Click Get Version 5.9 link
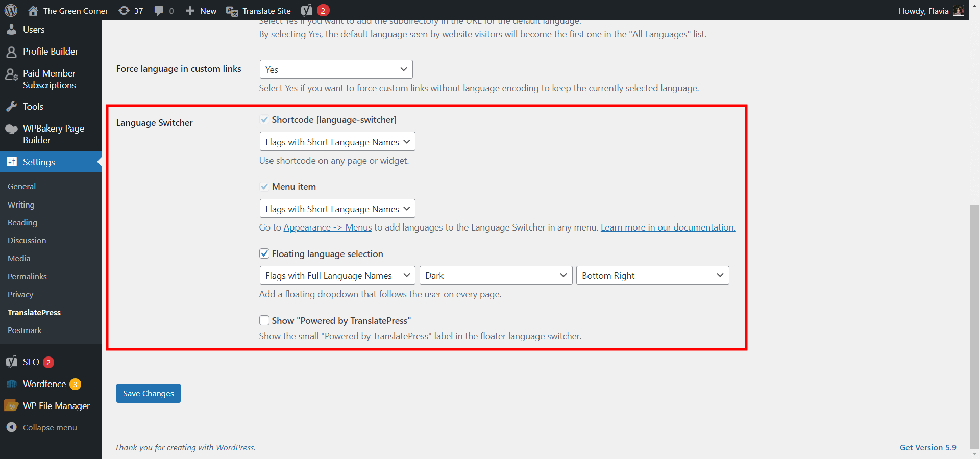980x459 pixels. (928, 447)
